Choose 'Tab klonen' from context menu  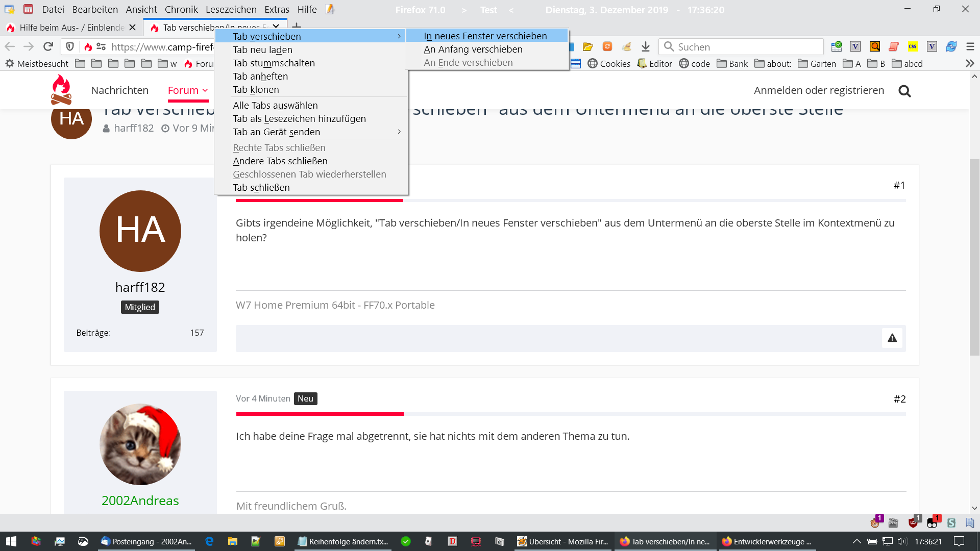point(256,90)
